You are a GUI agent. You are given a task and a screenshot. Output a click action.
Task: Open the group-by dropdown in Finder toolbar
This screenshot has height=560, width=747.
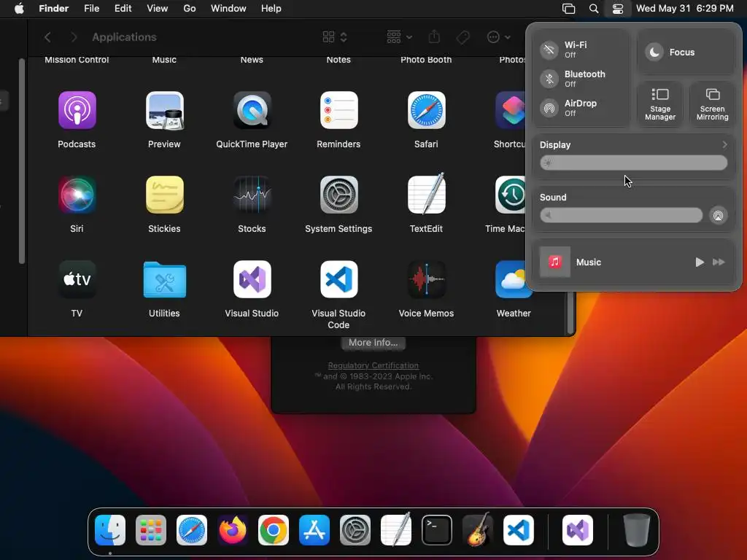pos(399,36)
